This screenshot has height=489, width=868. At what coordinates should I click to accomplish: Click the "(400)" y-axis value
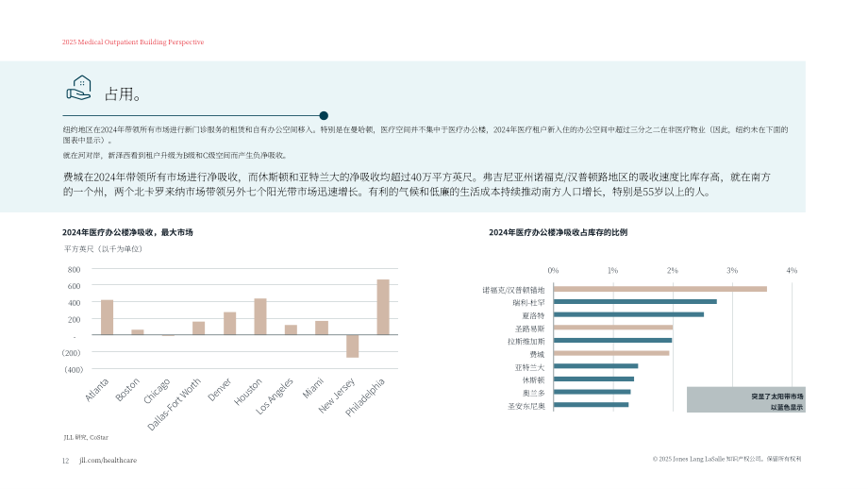[73, 370]
